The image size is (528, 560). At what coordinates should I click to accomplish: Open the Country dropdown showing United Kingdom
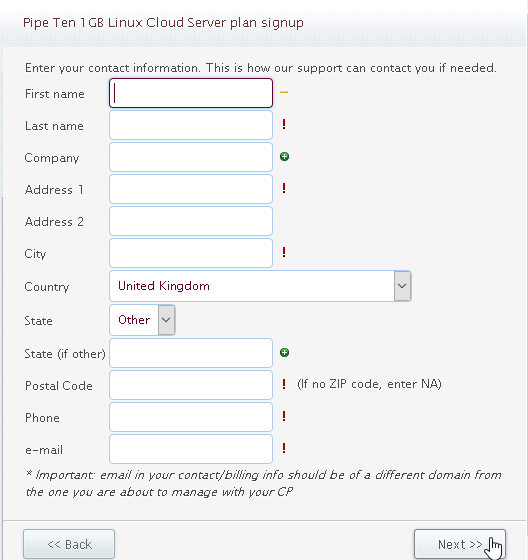(260, 286)
